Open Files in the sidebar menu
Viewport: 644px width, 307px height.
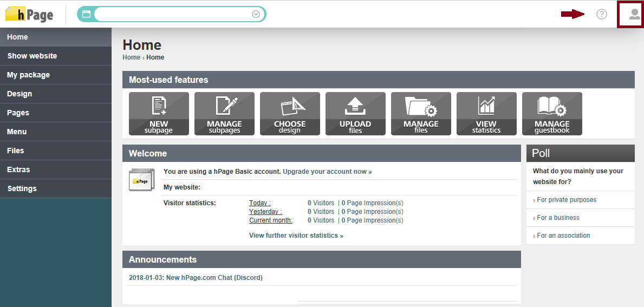(56, 150)
